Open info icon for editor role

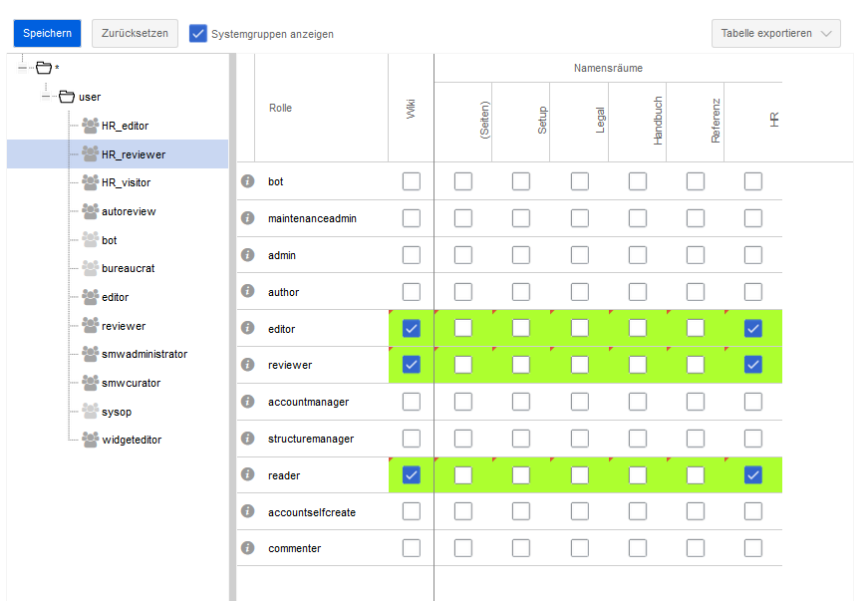click(247, 328)
